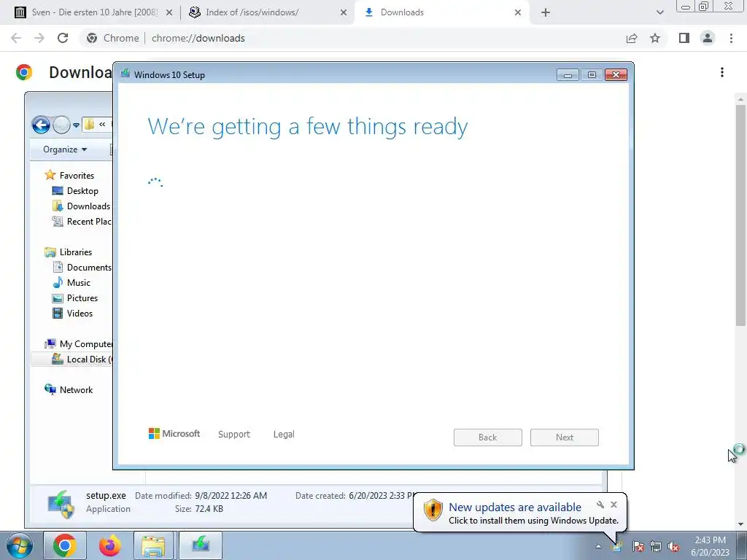The image size is (747, 560).
Task: Click the Date modified 9/8/2022 12:26 AM value
Action: 231,496
